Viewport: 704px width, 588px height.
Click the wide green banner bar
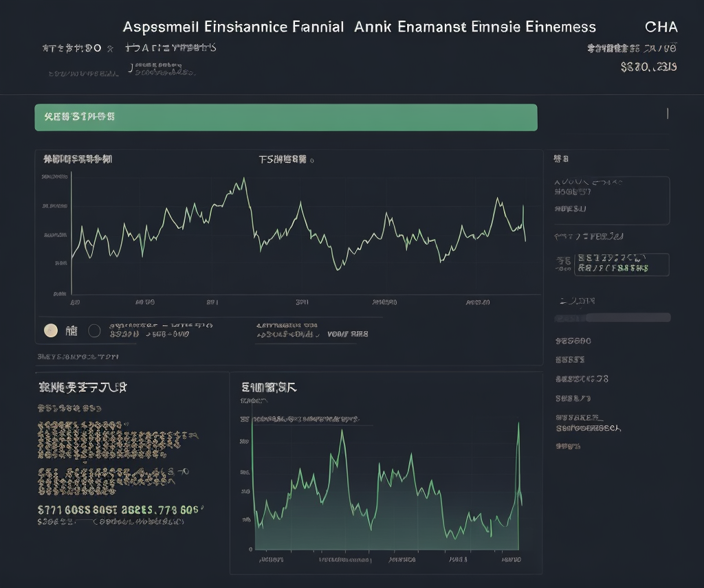pyautogui.click(x=286, y=117)
